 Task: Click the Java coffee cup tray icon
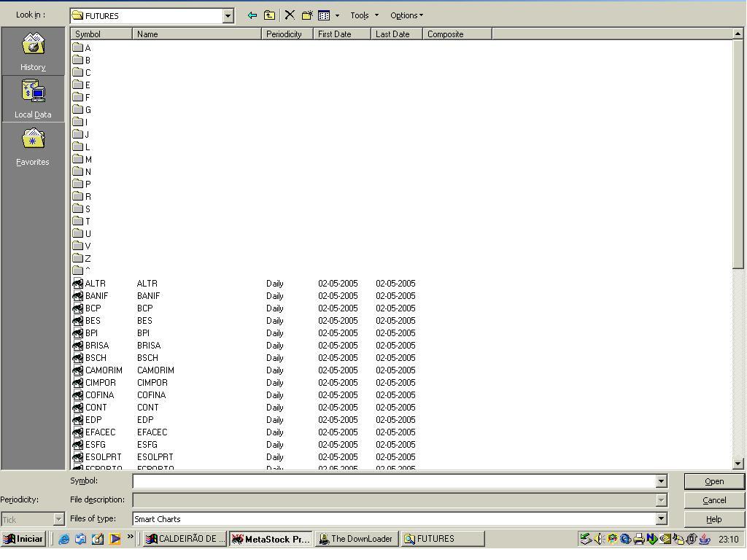705,539
